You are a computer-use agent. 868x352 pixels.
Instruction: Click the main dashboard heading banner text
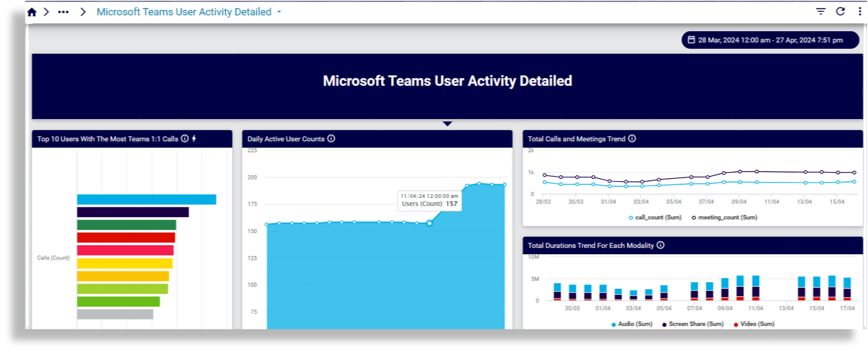click(x=447, y=81)
